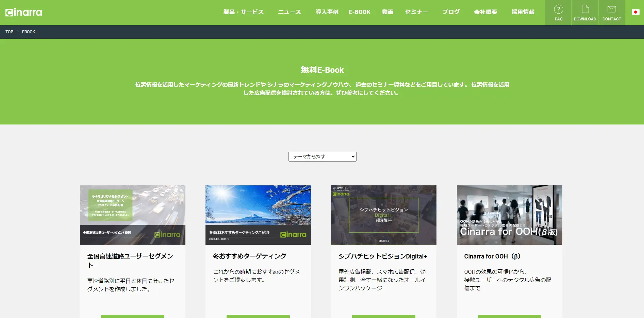Click description text 高速道路別に平日と休日に分けたセグメント
This screenshot has height=318, width=644.
[131, 285]
